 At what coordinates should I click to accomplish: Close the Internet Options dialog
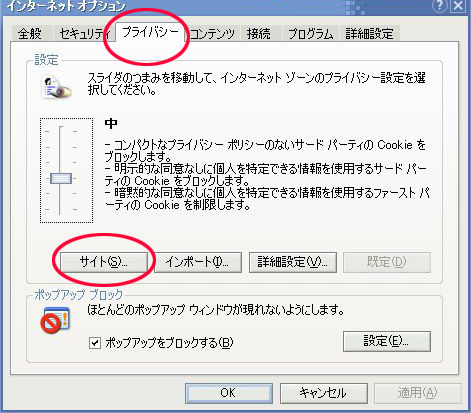point(458,6)
